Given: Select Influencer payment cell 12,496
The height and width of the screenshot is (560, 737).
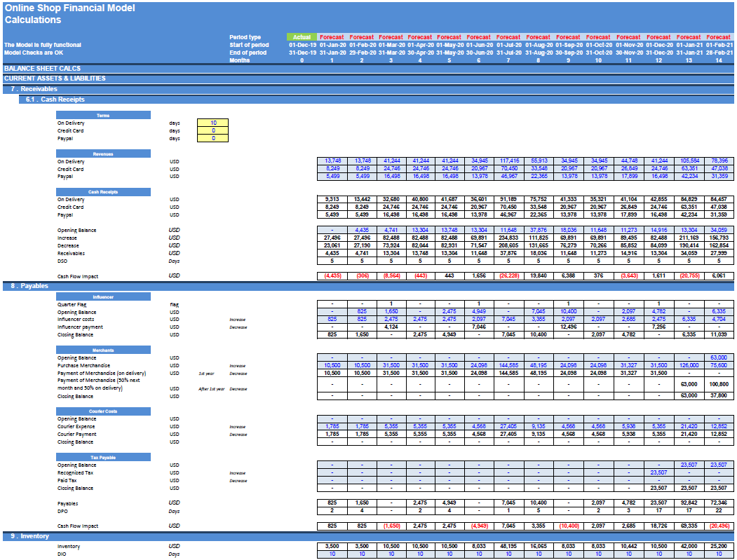Looking at the screenshot, I should (569, 327).
